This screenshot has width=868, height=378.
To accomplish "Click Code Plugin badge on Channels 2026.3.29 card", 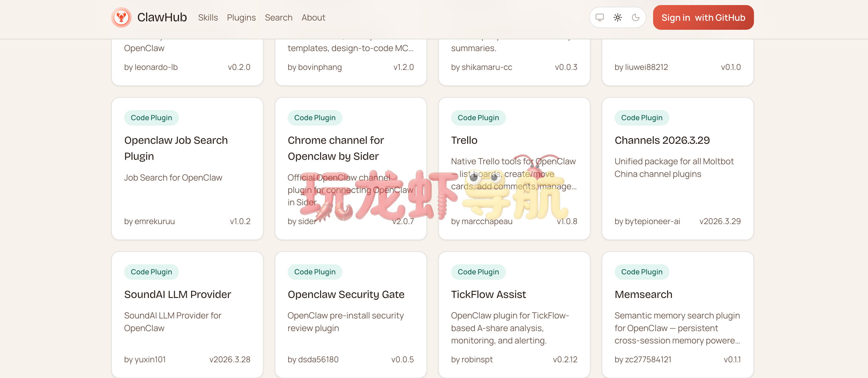I will click(642, 118).
